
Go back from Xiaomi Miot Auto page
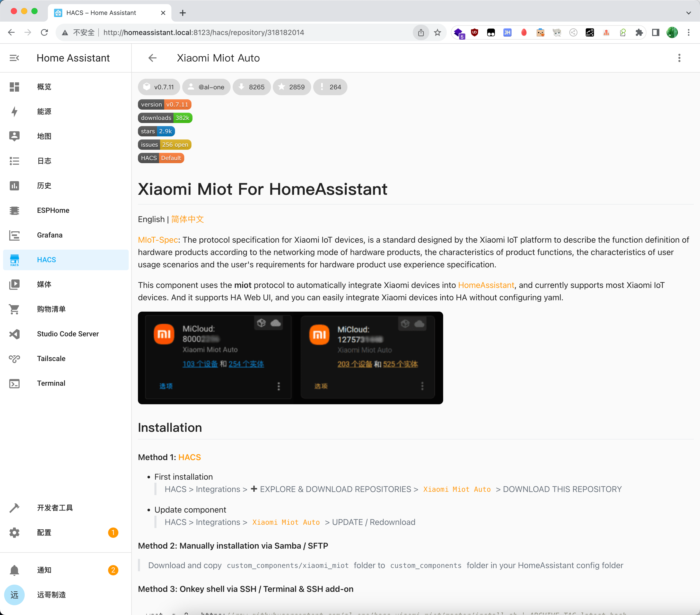click(x=152, y=58)
